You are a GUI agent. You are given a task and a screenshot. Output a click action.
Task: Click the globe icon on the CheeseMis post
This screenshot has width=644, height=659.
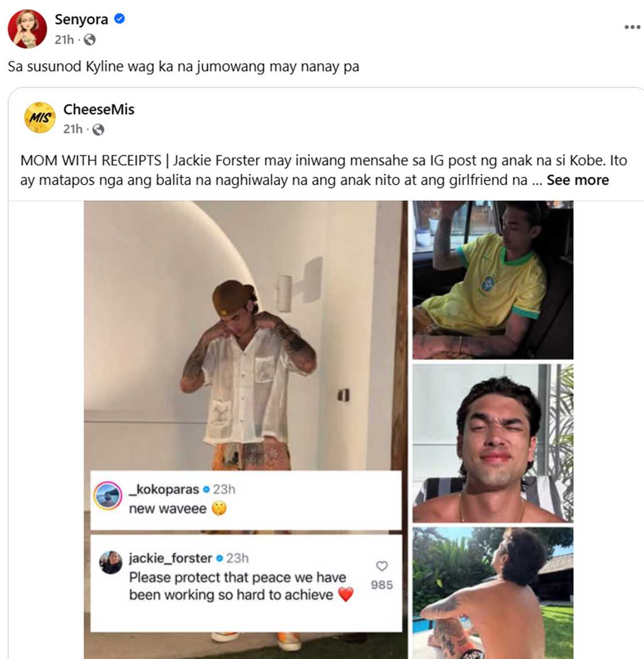(98, 129)
